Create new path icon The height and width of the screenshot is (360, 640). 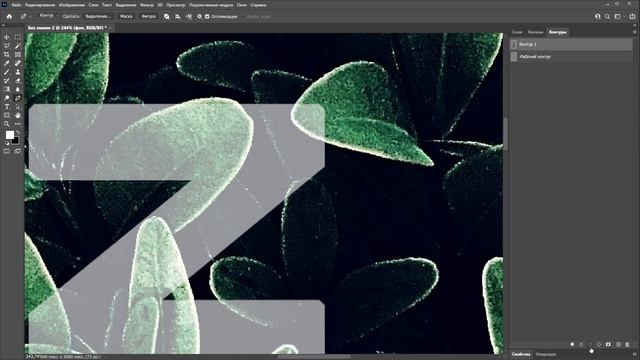(618, 344)
